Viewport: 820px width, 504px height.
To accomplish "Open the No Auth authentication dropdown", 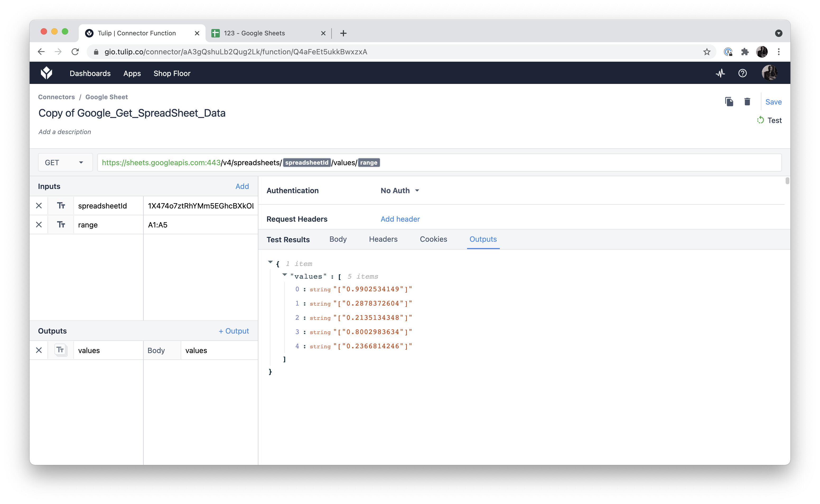I will point(400,191).
